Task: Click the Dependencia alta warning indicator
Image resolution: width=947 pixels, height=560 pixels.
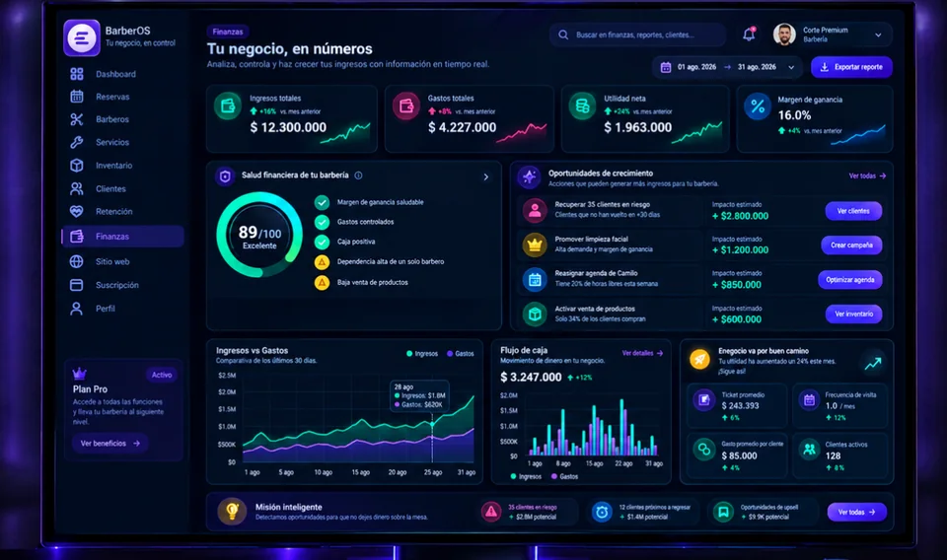Action: coord(322,262)
